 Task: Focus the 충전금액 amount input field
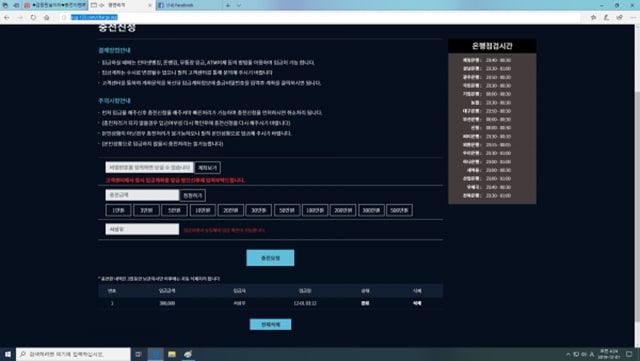142,195
